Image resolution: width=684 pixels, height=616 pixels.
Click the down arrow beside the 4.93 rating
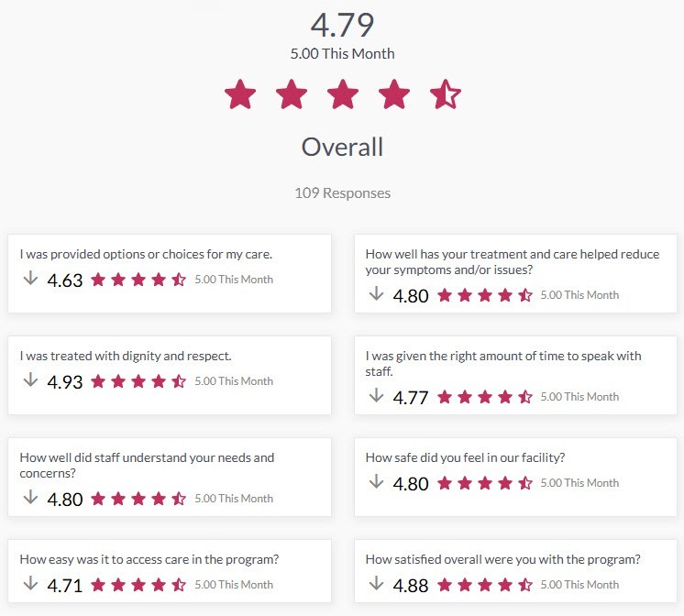(30, 379)
